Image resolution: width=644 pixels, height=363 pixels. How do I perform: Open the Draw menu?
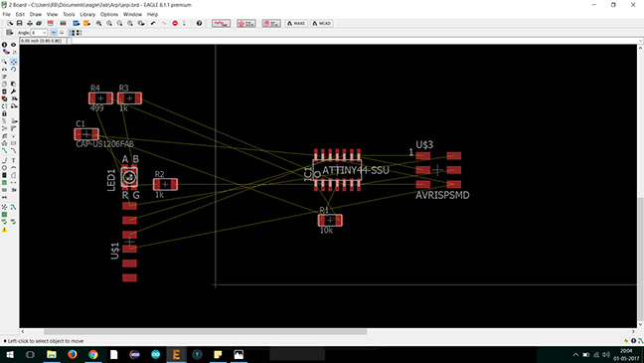pyautogui.click(x=36, y=14)
